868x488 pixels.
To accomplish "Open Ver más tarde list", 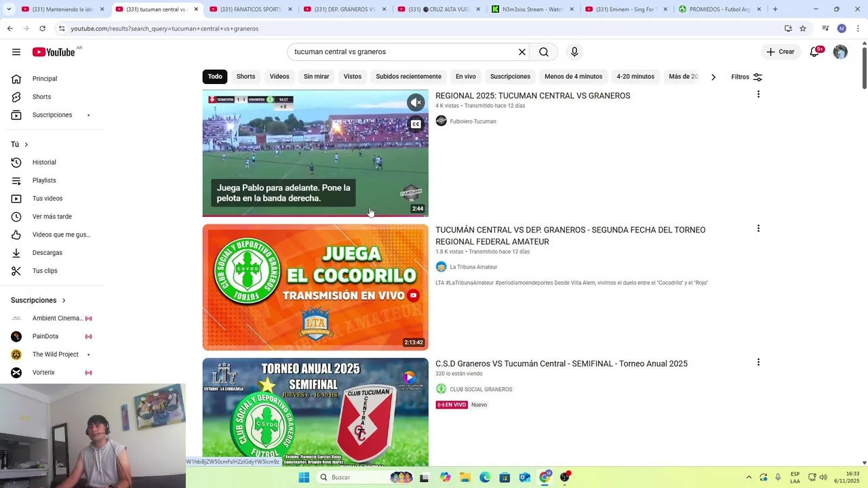I will pyautogui.click(x=52, y=217).
